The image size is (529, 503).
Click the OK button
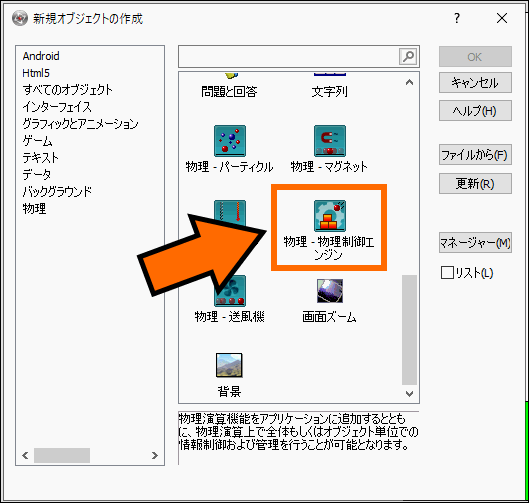point(475,57)
